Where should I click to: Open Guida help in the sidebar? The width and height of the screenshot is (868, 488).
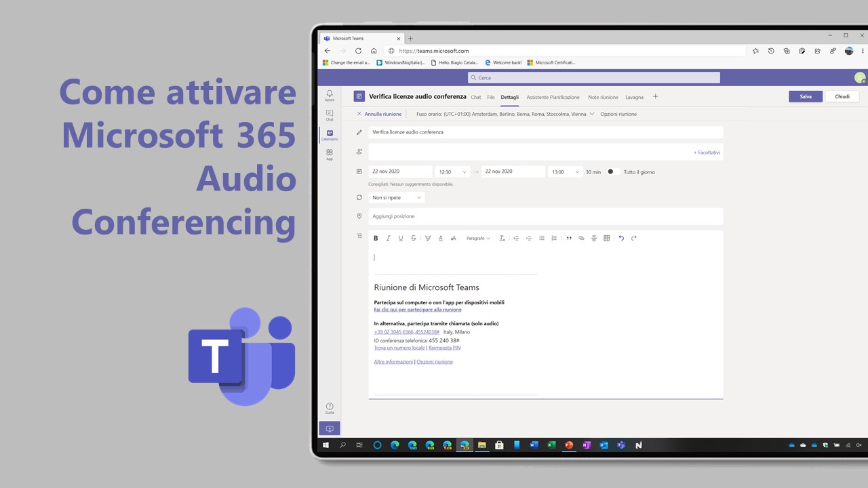pos(330,408)
